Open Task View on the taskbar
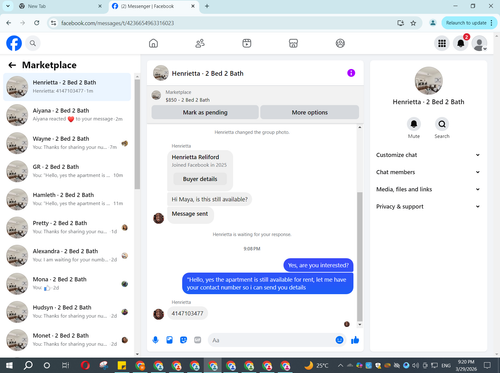This screenshot has width=500, height=373. tap(66, 365)
